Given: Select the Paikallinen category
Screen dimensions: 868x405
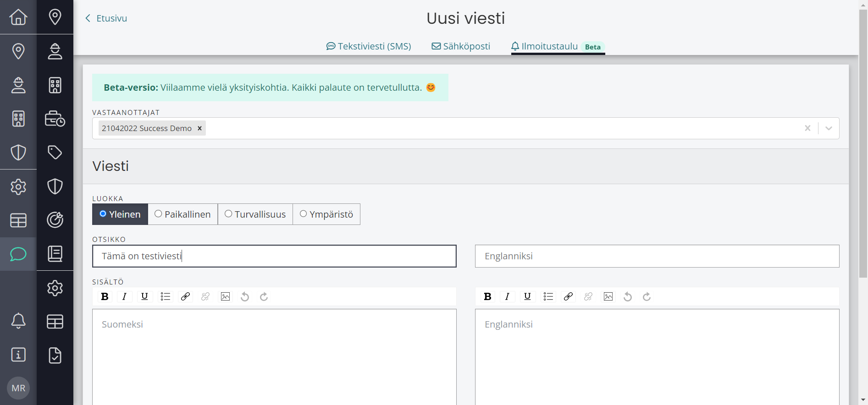Looking at the screenshot, I should pyautogui.click(x=182, y=214).
